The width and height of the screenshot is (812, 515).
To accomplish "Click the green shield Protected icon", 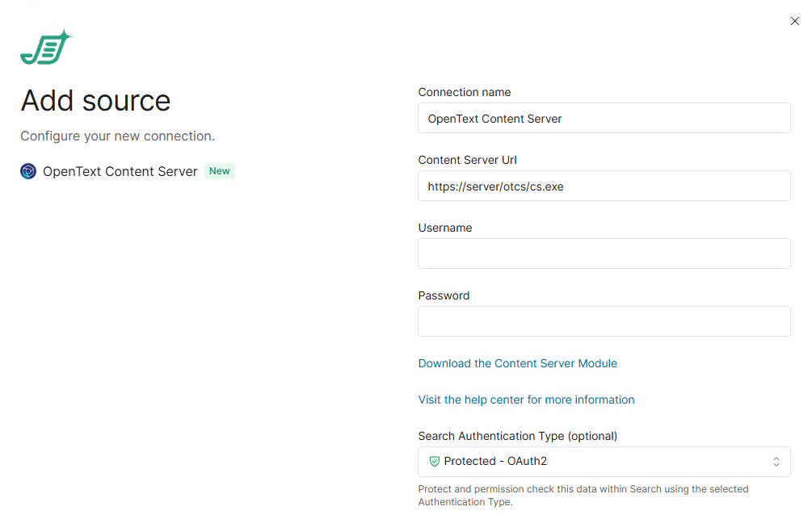I will click(x=434, y=462).
